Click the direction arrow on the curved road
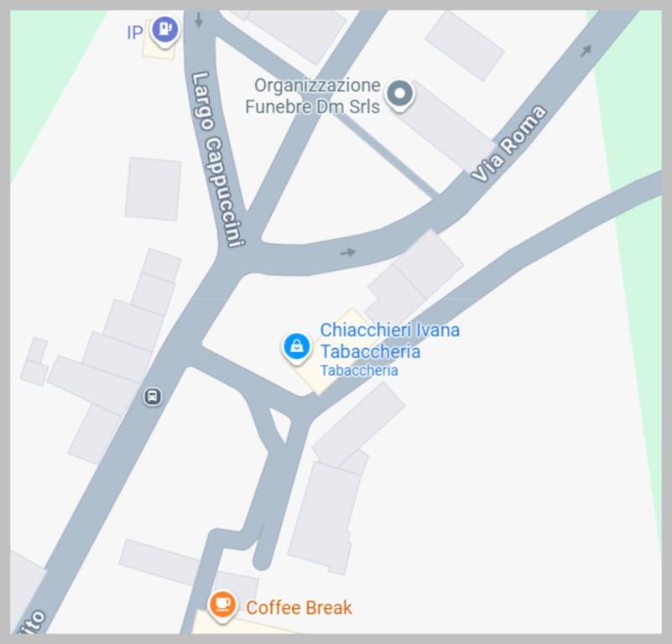 tap(348, 252)
